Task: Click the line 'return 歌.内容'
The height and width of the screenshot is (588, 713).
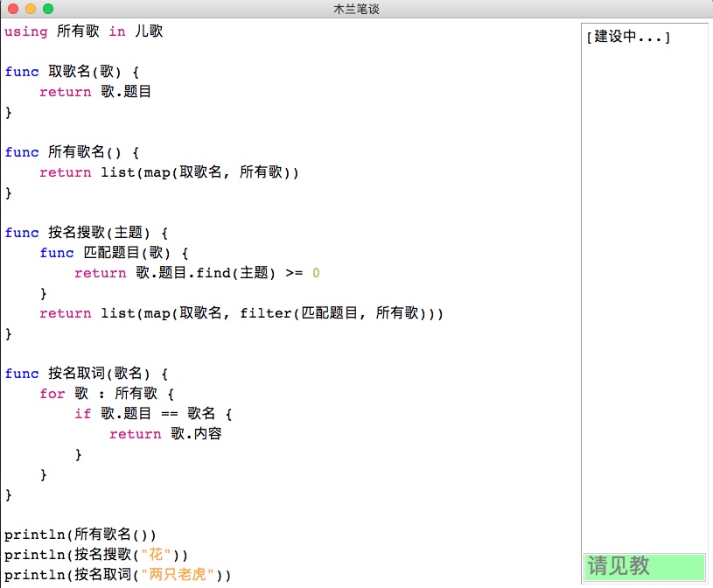Action: (165, 433)
